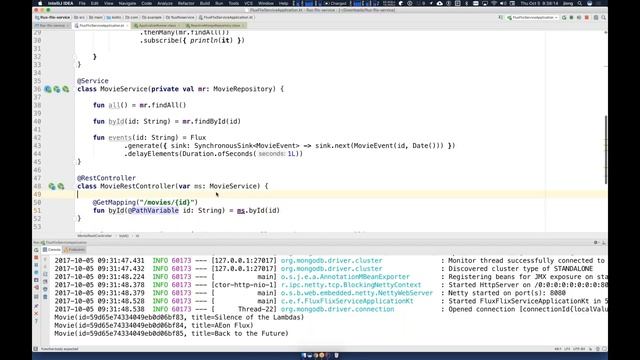The image size is (640, 360).
Task: Select FluxFlixServiceApplication.kt editor tab
Action: coord(102,25)
